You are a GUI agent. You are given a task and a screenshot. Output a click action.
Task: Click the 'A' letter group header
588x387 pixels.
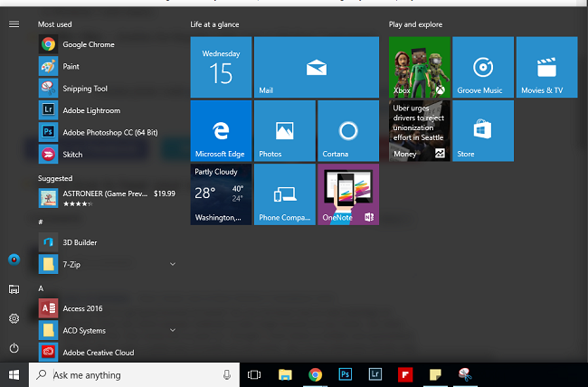click(x=41, y=288)
